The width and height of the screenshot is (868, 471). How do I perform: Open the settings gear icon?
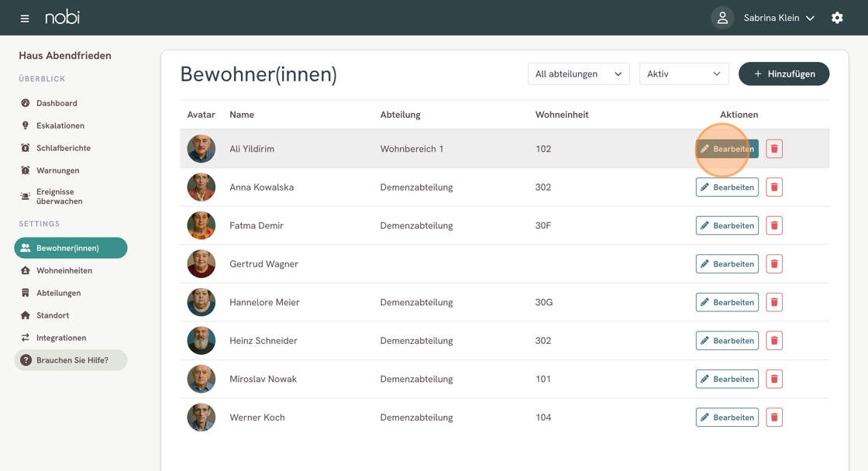tap(837, 18)
